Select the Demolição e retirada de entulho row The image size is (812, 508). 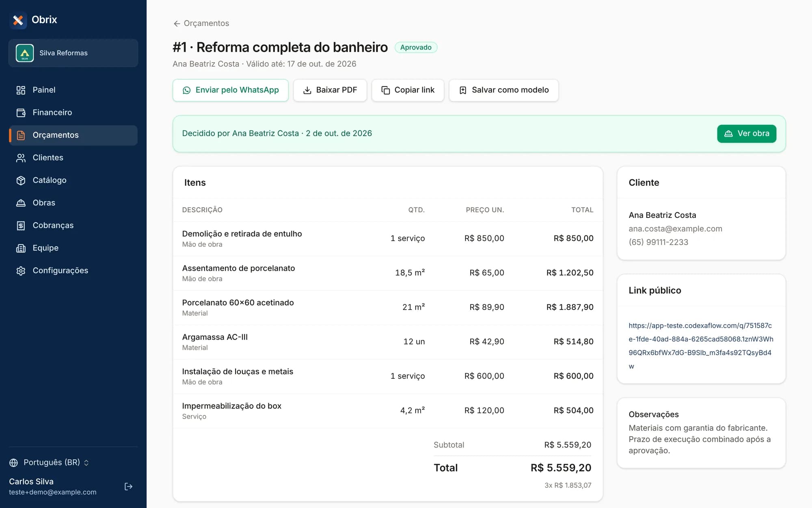pos(388,239)
